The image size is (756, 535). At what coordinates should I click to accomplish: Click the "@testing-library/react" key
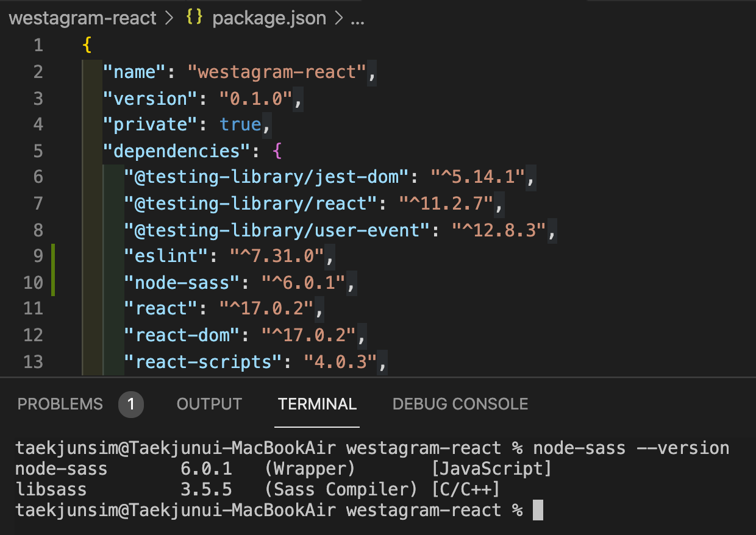tap(250, 204)
